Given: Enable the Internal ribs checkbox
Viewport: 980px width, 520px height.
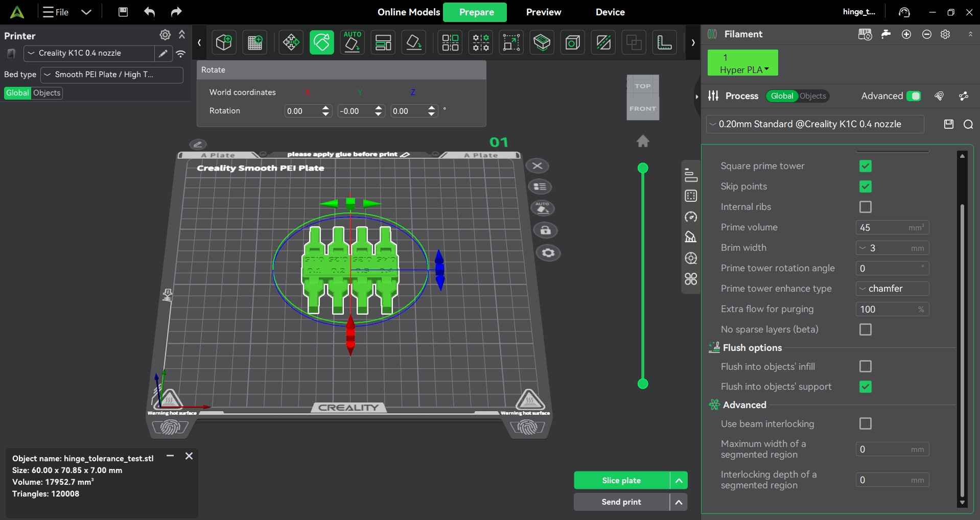Looking at the screenshot, I should 865,207.
